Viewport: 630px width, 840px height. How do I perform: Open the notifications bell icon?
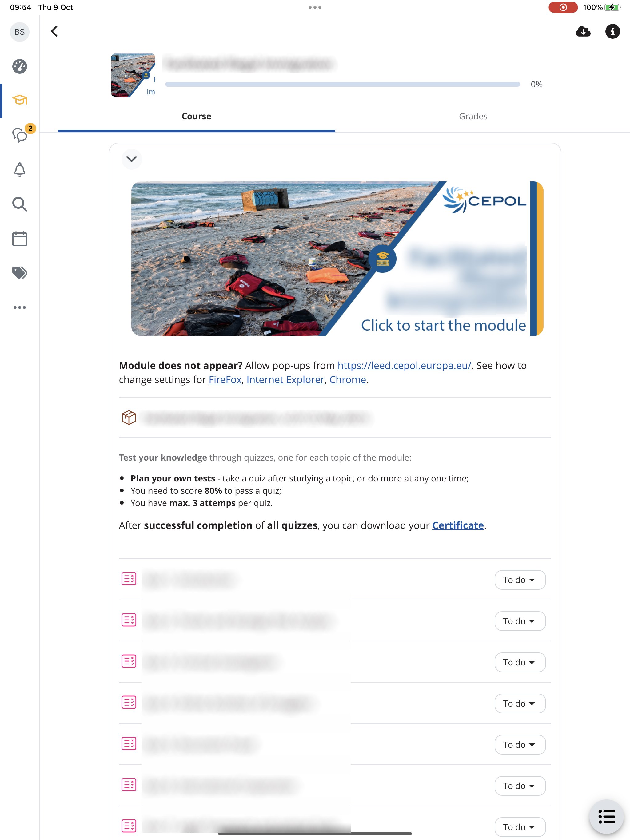19,170
